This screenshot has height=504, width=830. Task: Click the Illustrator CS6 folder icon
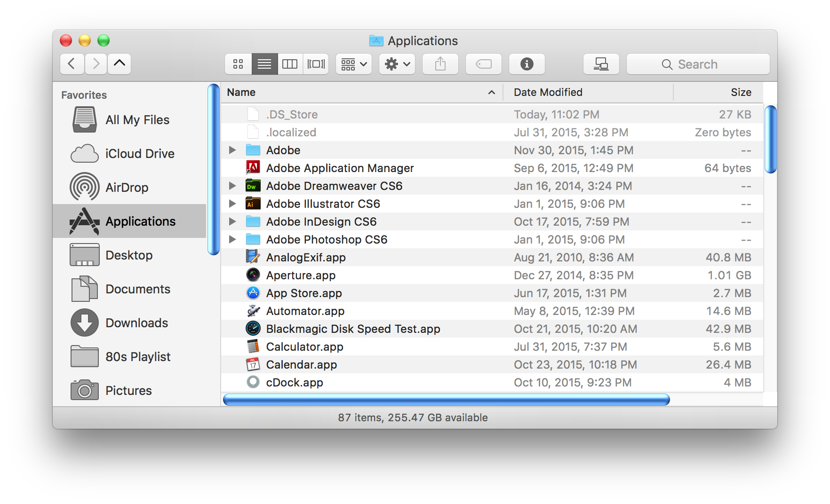coord(253,203)
